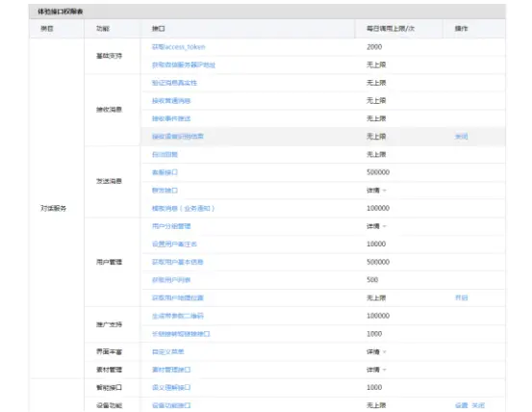This screenshot has width=532, height=412.
Task: Open the 获取access_token interface link
Action: [179, 47]
